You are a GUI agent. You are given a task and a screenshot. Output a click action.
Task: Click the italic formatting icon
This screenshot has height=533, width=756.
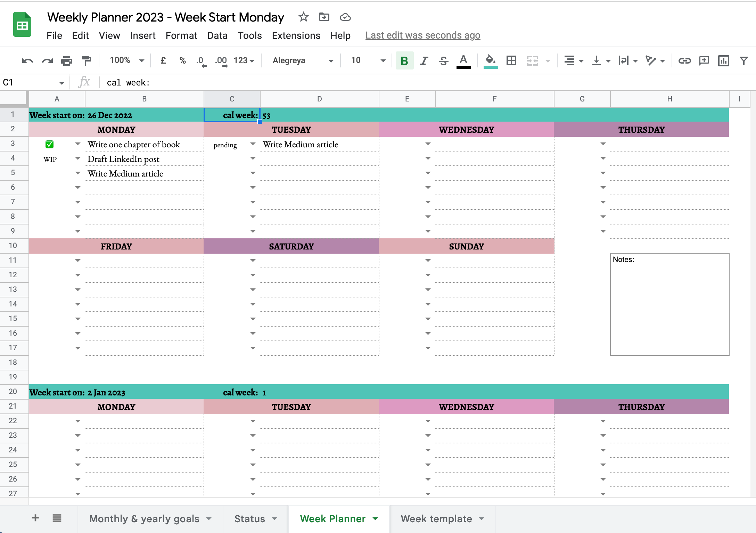[425, 60]
